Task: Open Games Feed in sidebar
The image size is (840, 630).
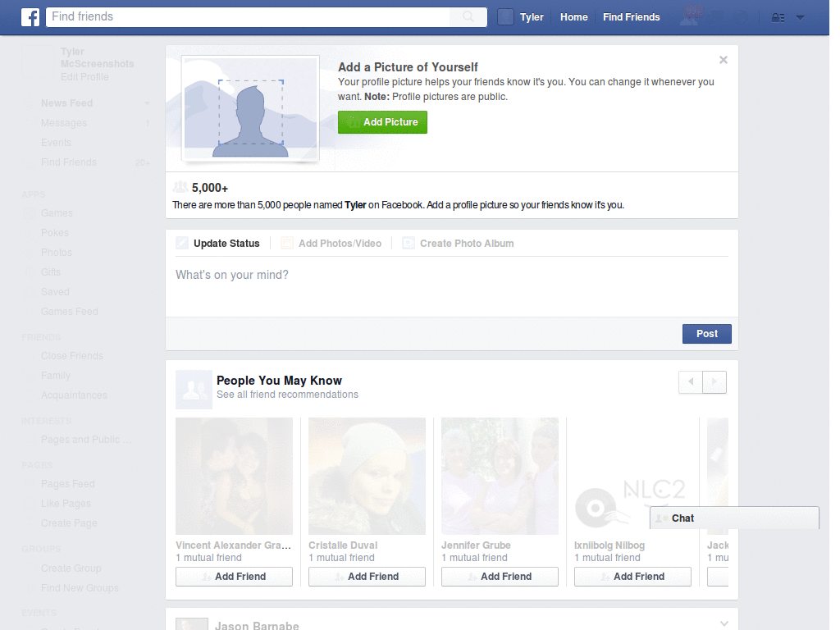Action: click(x=70, y=311)
